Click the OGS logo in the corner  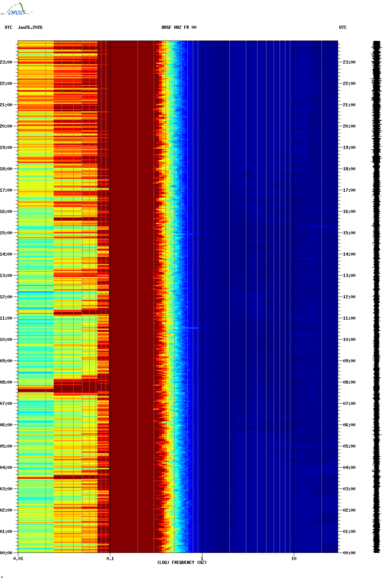(x=17, y=9)
